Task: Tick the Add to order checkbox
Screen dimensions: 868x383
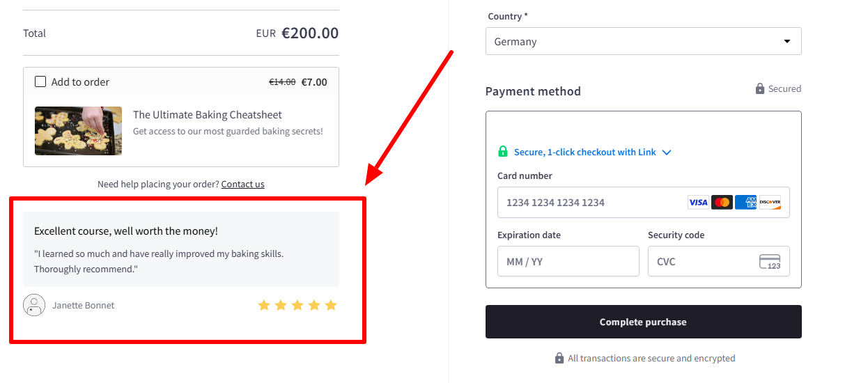Action: tap(40, 81)
